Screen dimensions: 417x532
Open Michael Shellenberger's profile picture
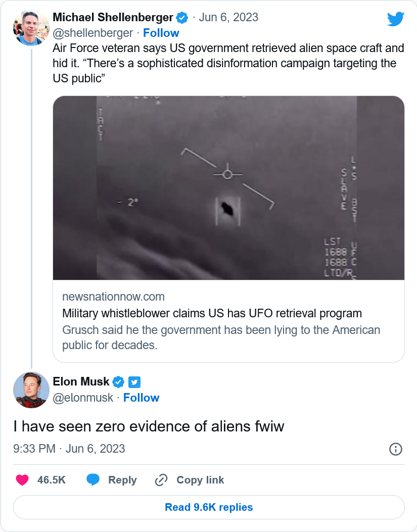click(x=31, y=27)
